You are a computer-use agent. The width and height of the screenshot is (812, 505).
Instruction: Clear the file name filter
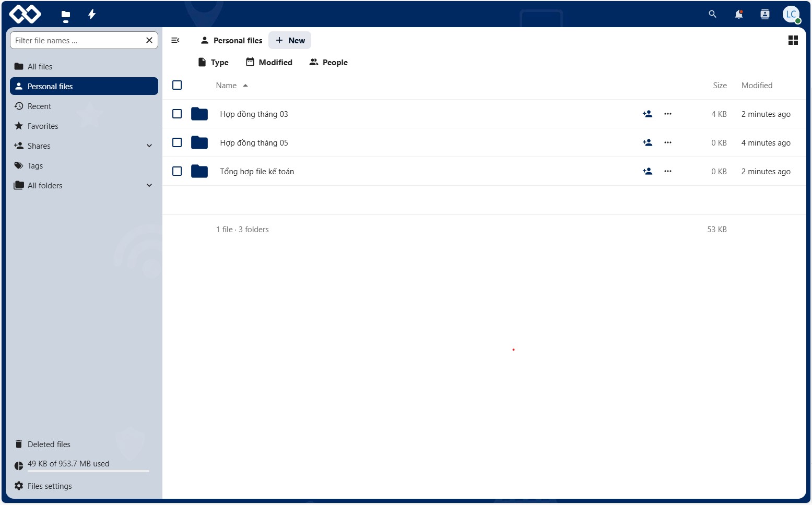149,40
